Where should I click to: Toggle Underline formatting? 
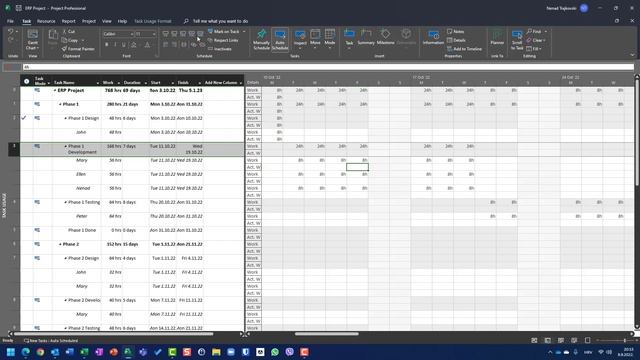click(x=124, y=44)
